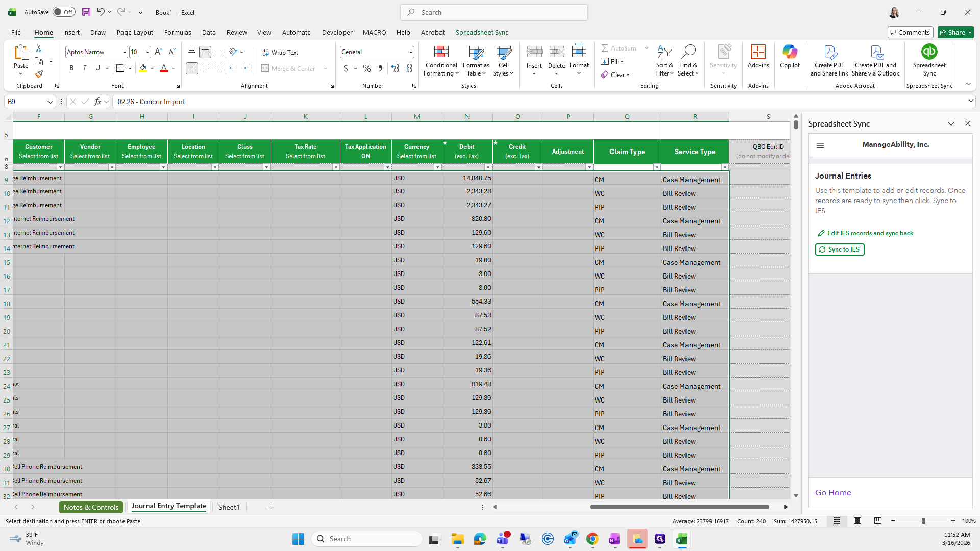Viewport: 980px width, 551px height.
Task: Open Claim Type column filter dropdown
Action: [657, 167]
